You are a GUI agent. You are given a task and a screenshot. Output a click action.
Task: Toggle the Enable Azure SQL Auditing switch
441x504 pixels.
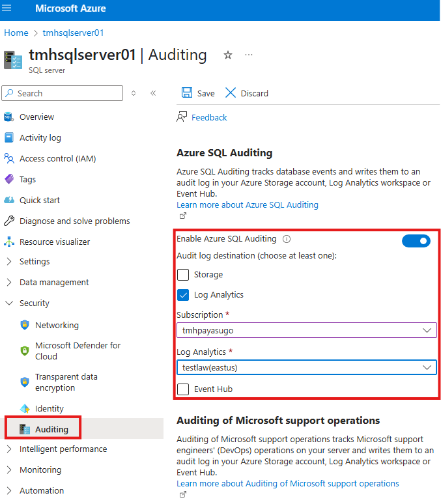416,241
